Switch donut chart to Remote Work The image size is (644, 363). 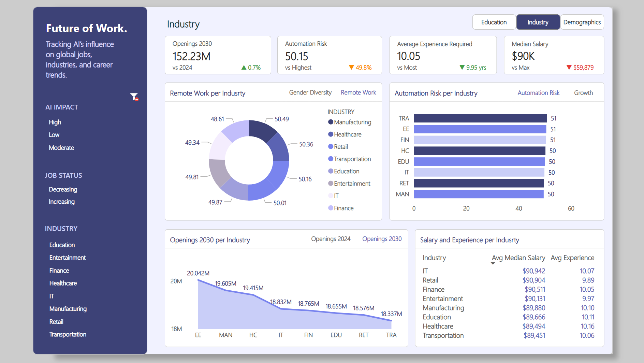point(358,92)
